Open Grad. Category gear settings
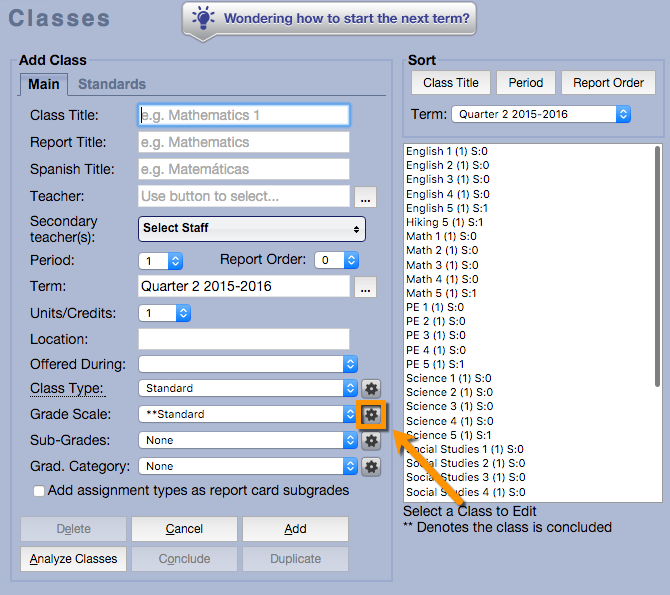The width and height of the screenshot is (670, 595). pos(371,466)
